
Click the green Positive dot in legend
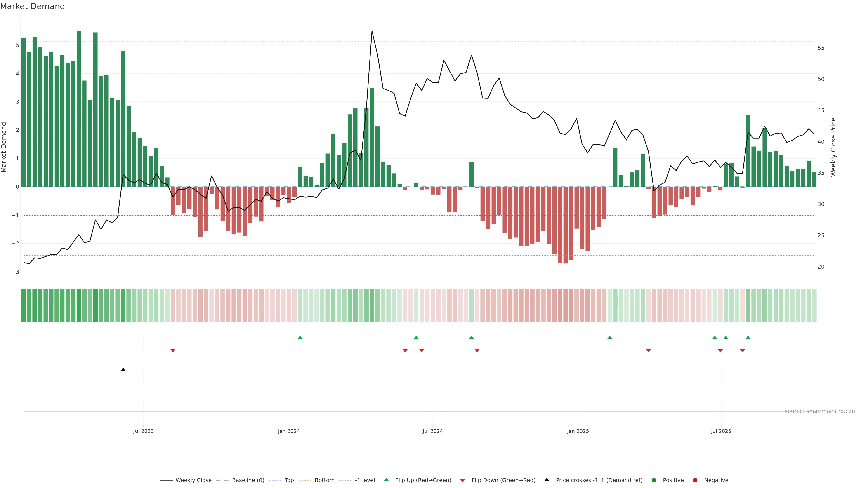(654, 480)
